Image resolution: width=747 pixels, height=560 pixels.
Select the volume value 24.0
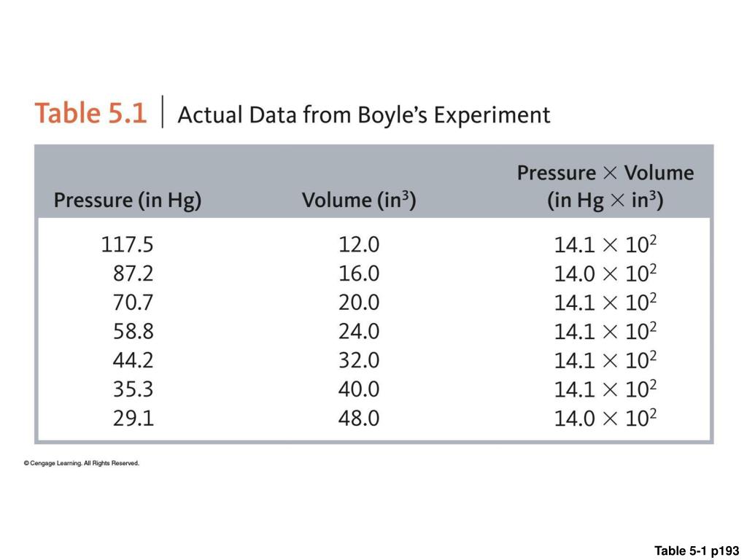(x=359, y=332)
